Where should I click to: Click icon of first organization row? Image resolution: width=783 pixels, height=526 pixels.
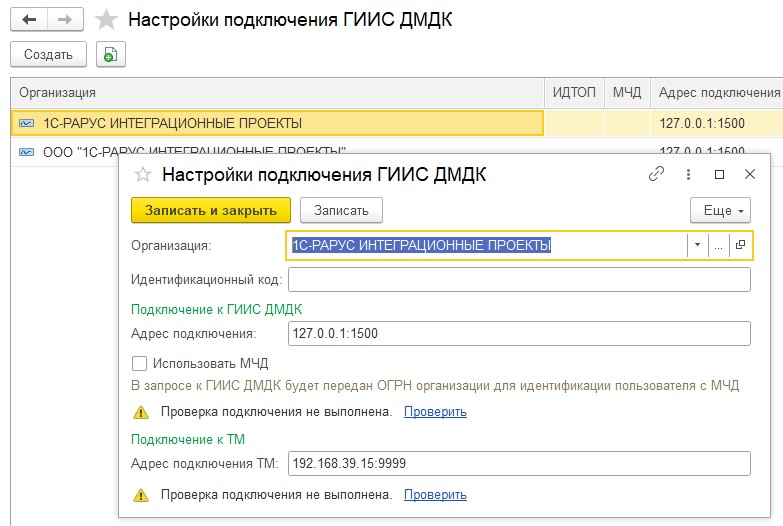click(26, 123)
